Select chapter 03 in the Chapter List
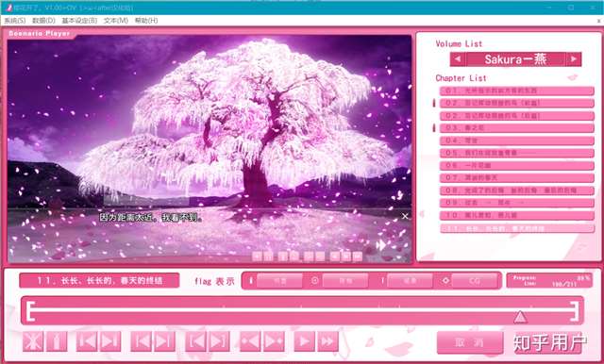The image size is (604, 364). 517,127
